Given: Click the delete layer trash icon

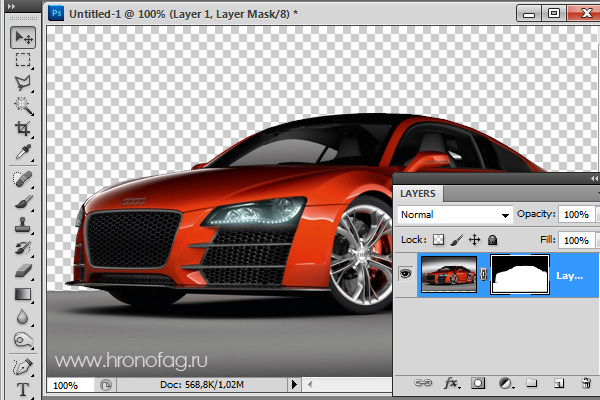Looking at the screenshot, I should [x=586, y=383].
